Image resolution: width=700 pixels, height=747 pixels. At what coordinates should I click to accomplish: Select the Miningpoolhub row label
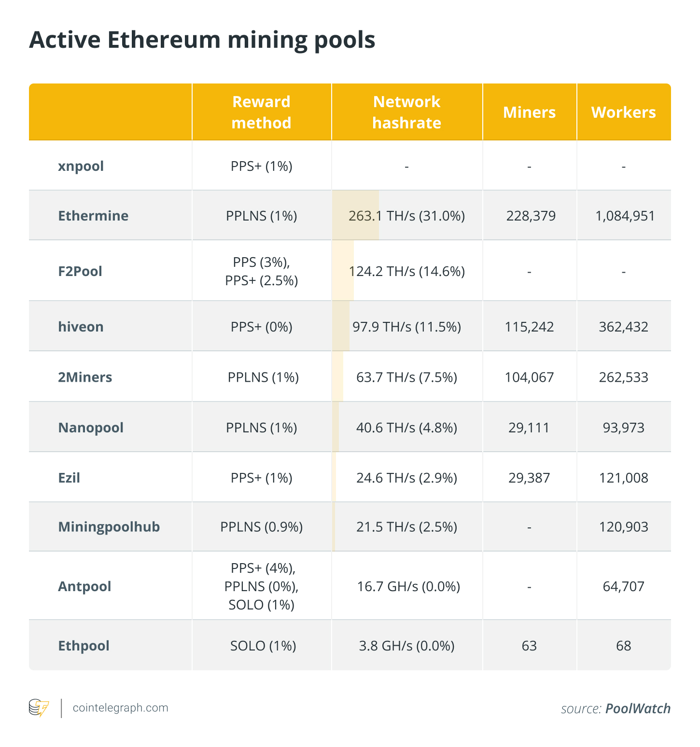pyautogui.click(x=109, y=526)
